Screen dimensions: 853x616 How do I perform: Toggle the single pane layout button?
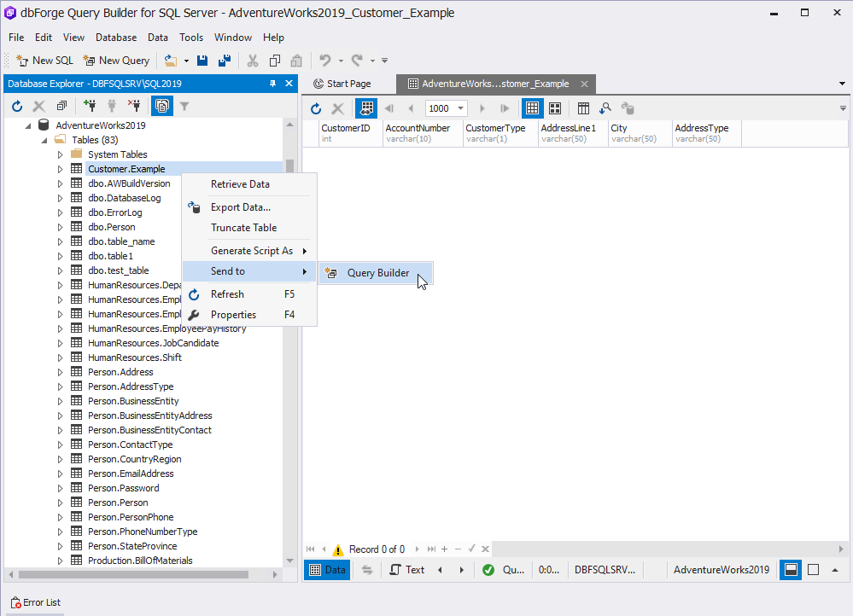click(x=813, y=570)
